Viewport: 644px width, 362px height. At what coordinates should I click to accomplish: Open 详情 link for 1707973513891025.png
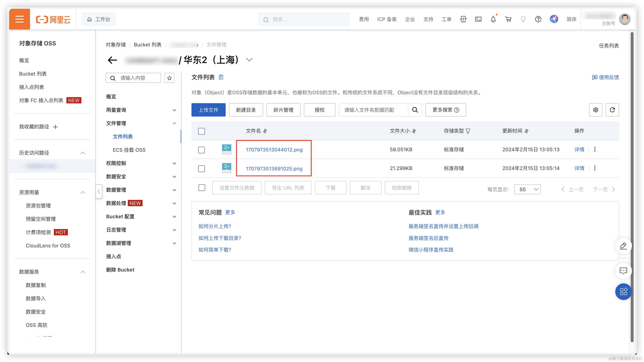[579, 168]
